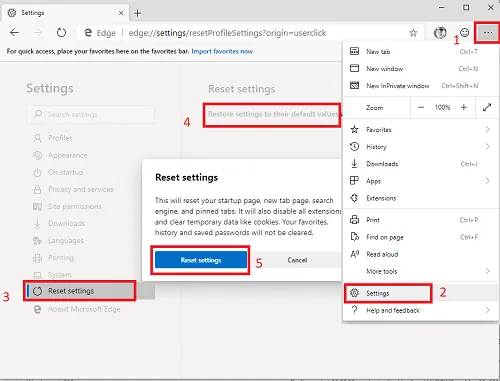Choose Print from the menu
The width and height of the screenshot is (500, 381).
(421, 220)
